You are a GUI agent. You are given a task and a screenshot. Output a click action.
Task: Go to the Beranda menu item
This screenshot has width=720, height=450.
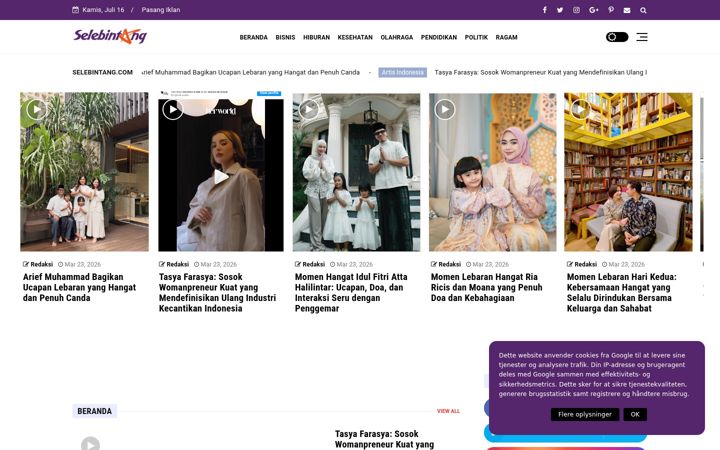coord(253,37)
